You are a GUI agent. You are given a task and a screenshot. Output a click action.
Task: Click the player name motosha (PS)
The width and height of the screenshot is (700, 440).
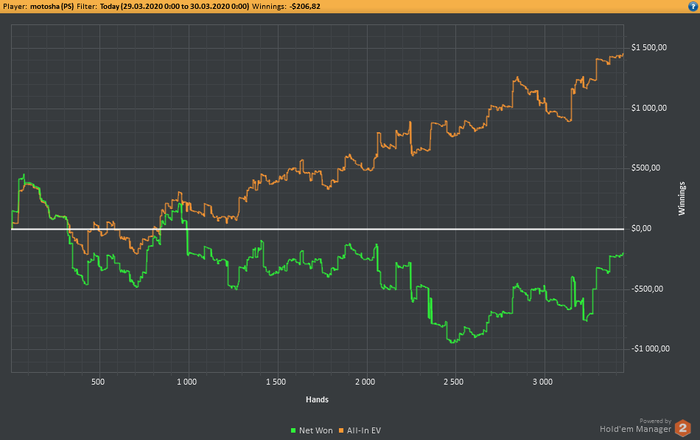(x=52, y=7)
